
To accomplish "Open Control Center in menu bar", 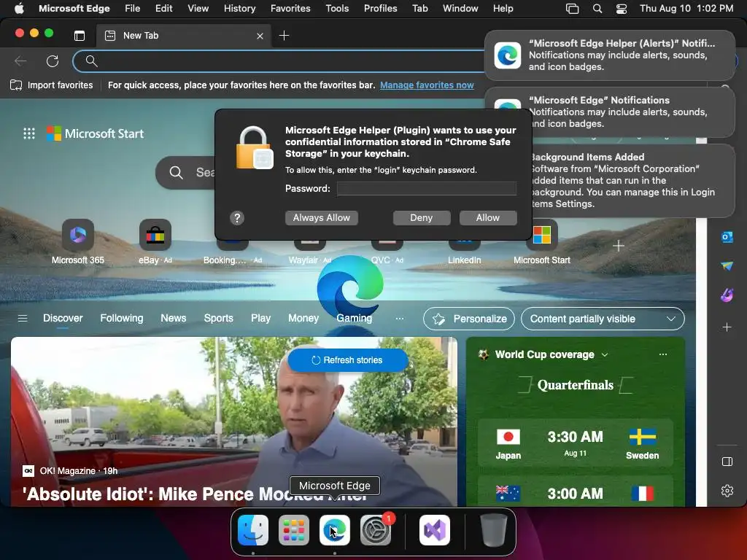I will click(622, 8).
